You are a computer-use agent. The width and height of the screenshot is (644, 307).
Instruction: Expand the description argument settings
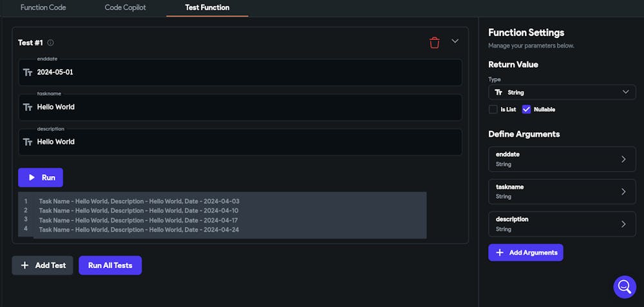(x=562, y=224)
